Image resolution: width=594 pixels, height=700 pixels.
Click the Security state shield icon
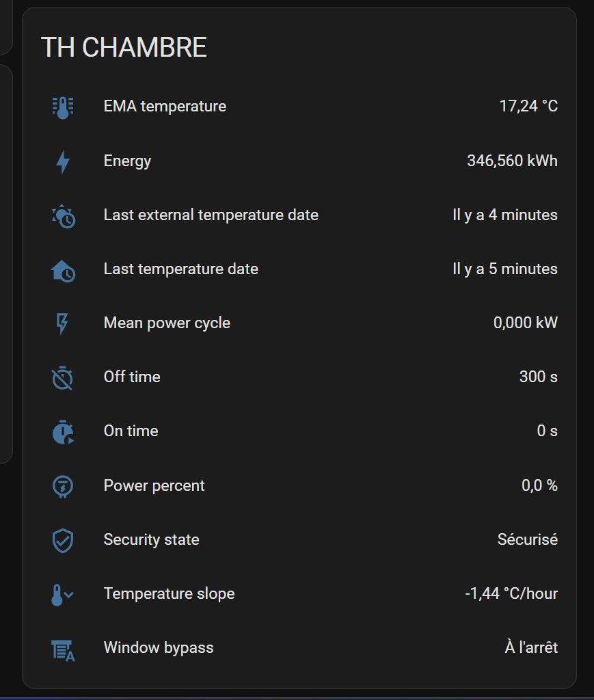tap(63, 541)
